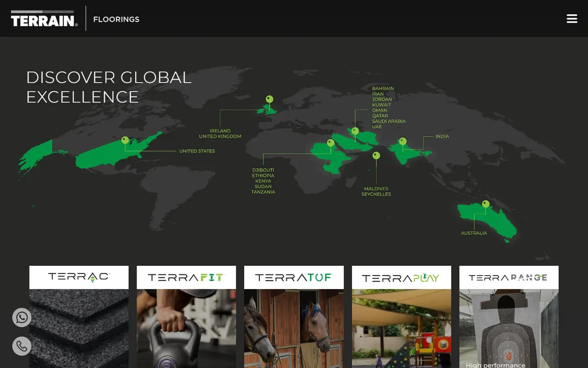Click the Middle East map pin
588x368 pixels.
pos(355,131)
